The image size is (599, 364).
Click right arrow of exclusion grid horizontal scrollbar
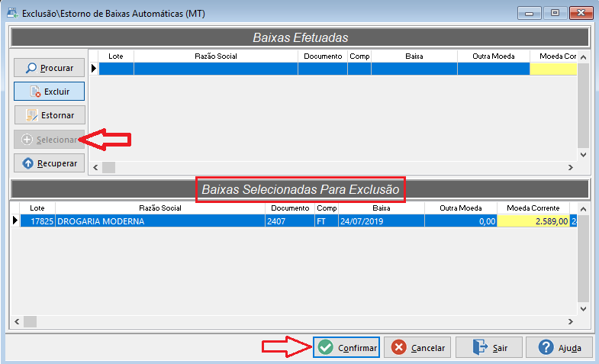point(571,321)
